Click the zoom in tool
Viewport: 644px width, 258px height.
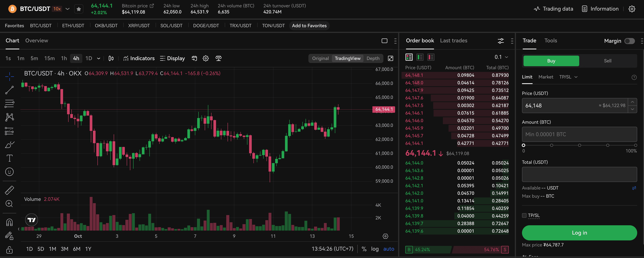9,204
